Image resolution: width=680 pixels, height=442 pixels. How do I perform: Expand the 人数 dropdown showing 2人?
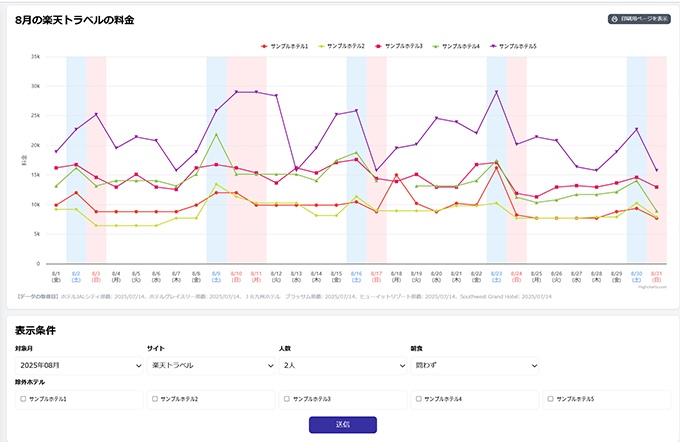tap(342, 366)
